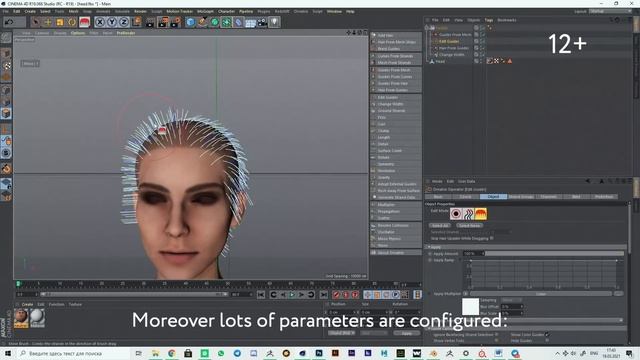Click the Select All button

440,226
